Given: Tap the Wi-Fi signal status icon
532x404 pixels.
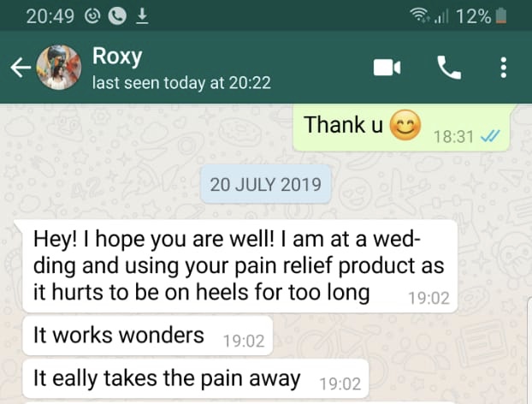Looking at the screenshot, I should (419, 15).
